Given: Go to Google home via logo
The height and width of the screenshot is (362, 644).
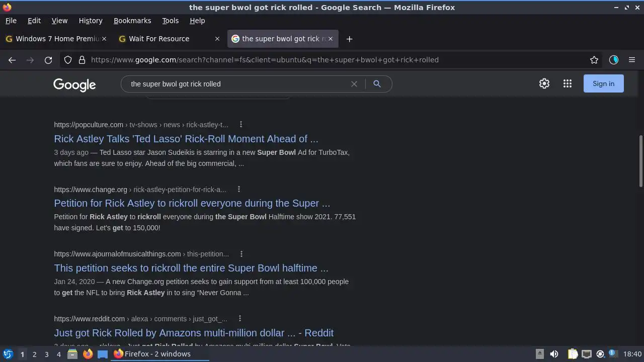Looking at the screenshot, I should (x=74, y=85).
